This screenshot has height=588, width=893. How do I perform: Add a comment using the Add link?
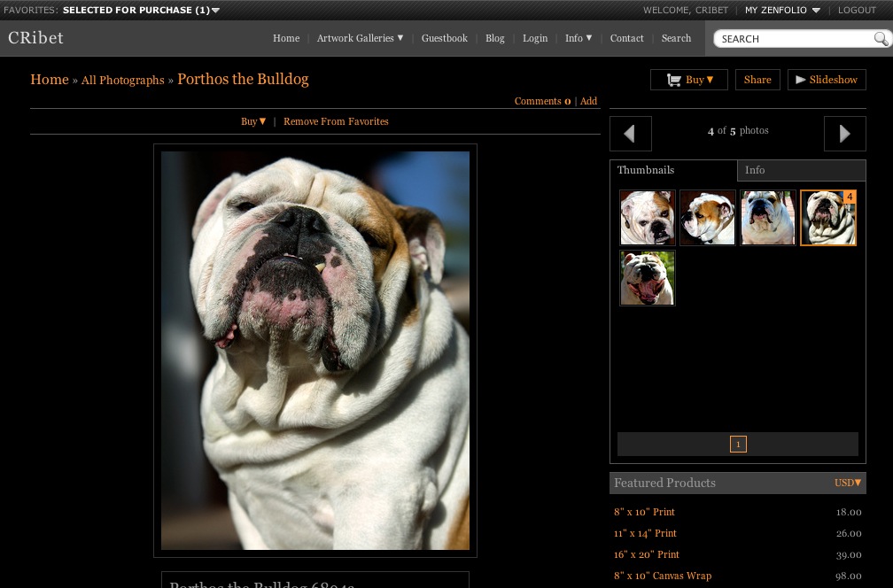(x=588, y=101)
